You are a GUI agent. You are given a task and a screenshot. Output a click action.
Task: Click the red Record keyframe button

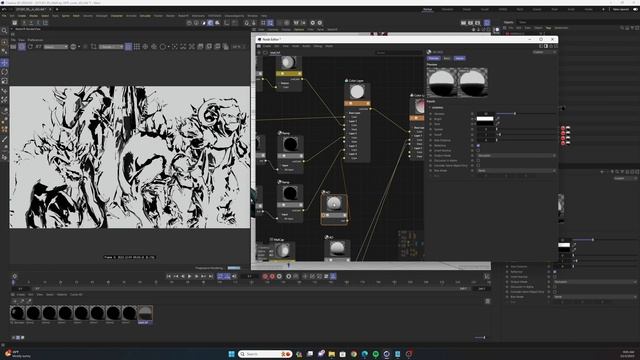point(265,276)
